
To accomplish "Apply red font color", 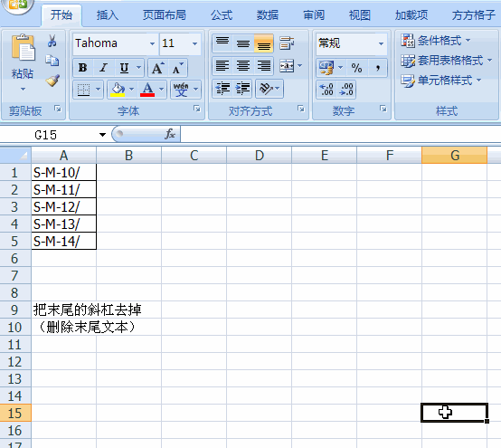I will click(x=147, y=90).
